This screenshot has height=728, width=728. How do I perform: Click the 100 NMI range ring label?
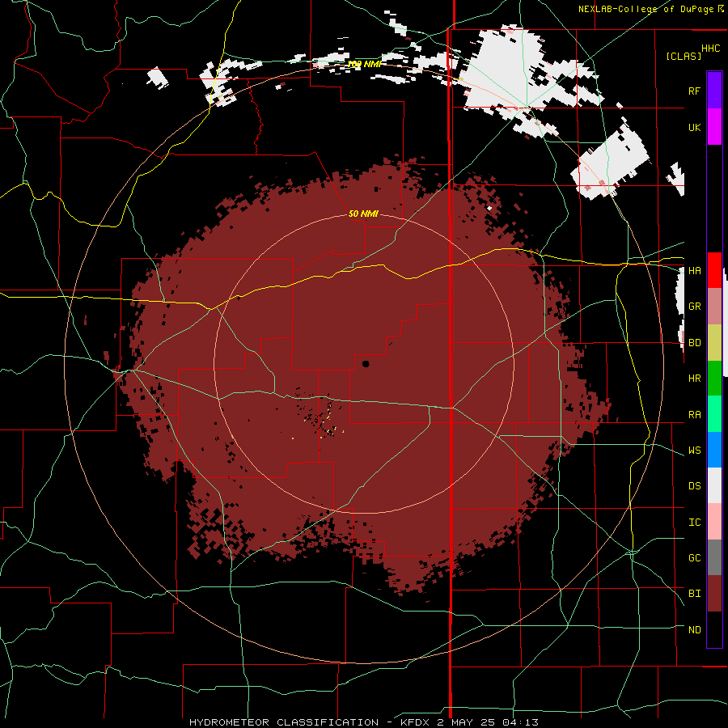[x=363, y=64]
